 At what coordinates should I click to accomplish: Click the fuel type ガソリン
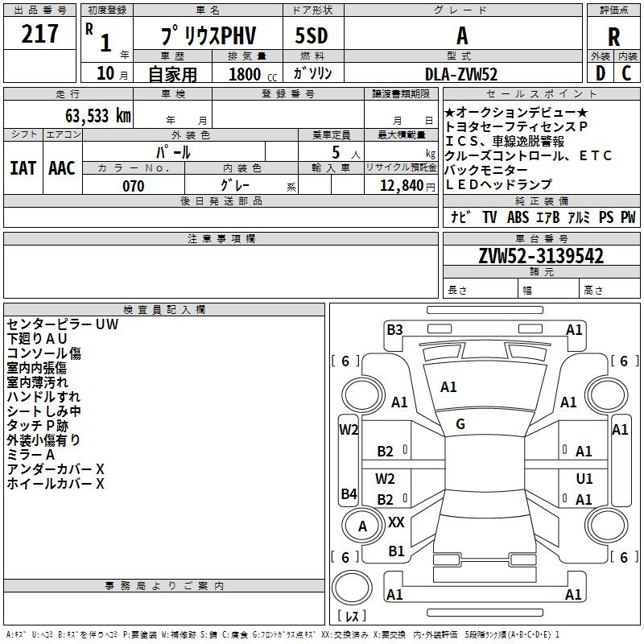[312, 73]
